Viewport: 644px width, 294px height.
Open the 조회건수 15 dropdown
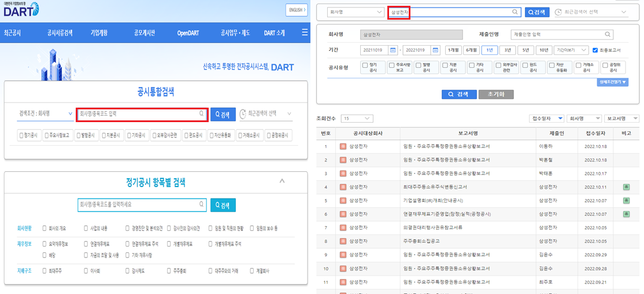(x=357, y=119)
